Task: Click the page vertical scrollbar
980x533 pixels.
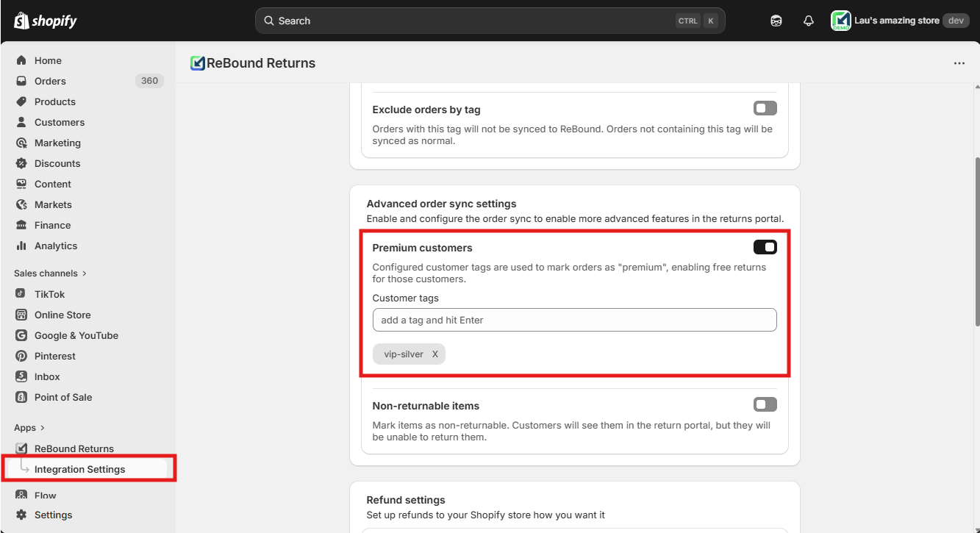Action: coord(976,243)
